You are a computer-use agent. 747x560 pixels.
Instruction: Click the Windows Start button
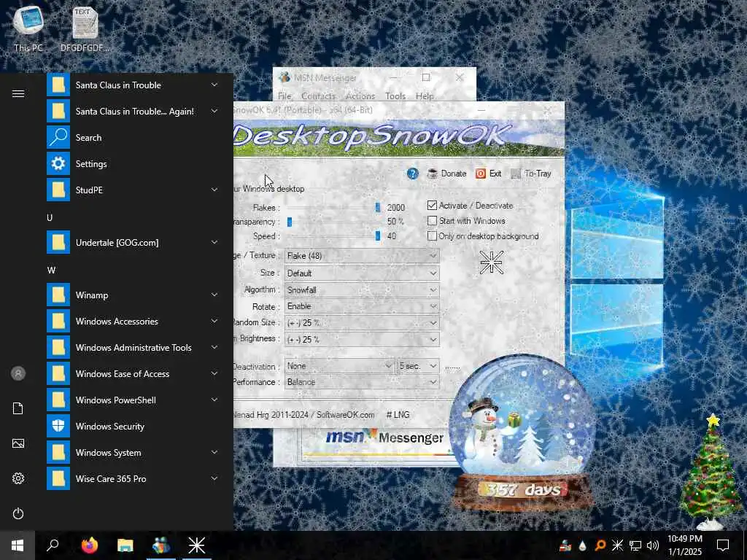point(18,545)
